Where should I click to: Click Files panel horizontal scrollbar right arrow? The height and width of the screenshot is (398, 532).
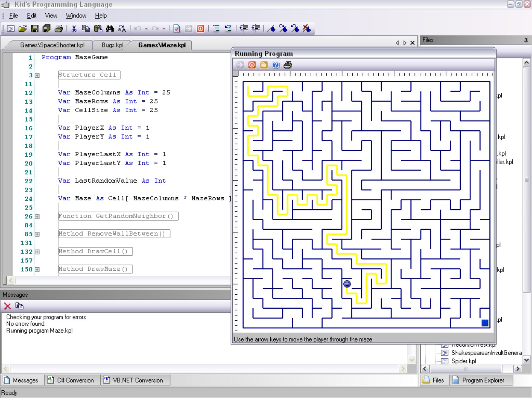[517, 369]
